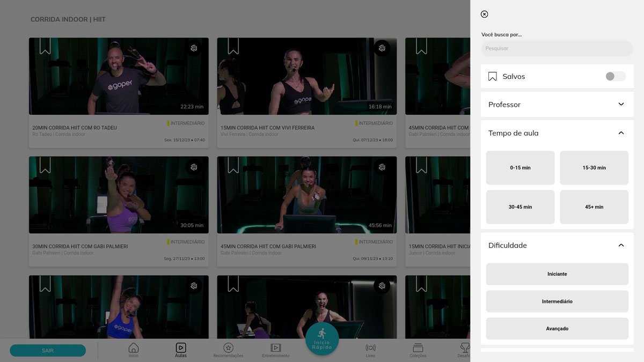644x362 pixels.
Task: Open the Coleções icon
Action: (x=418, y=348)
